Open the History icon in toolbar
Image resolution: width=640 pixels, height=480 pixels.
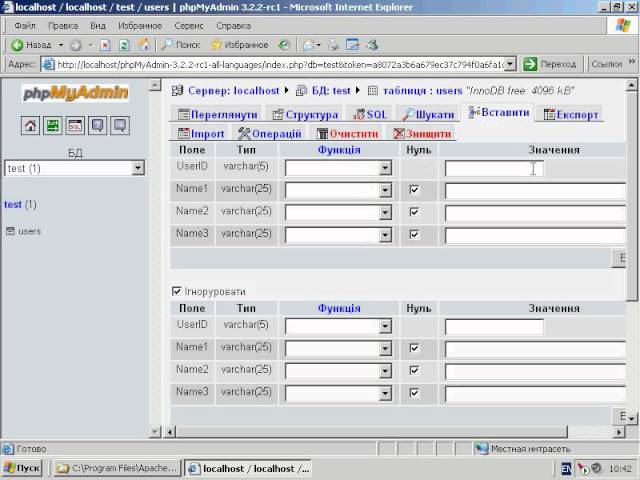pyautogui.click(x=284, y=45)
